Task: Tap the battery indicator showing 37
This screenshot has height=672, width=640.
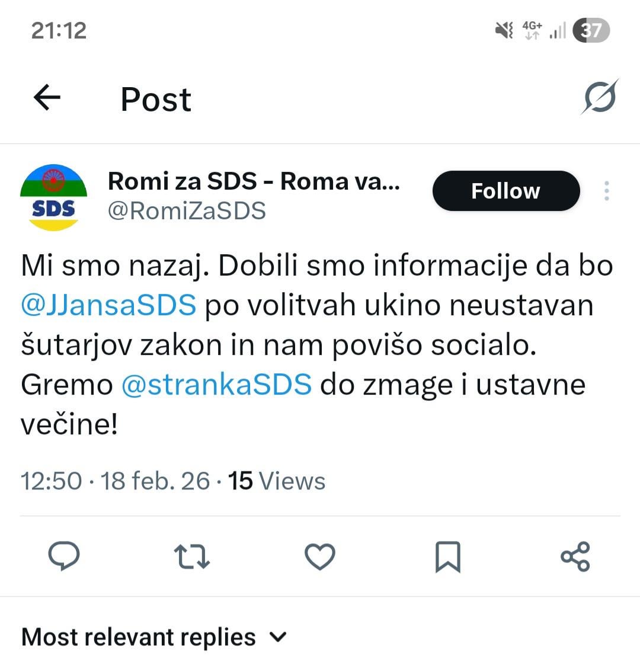Action: coord(591,30)
